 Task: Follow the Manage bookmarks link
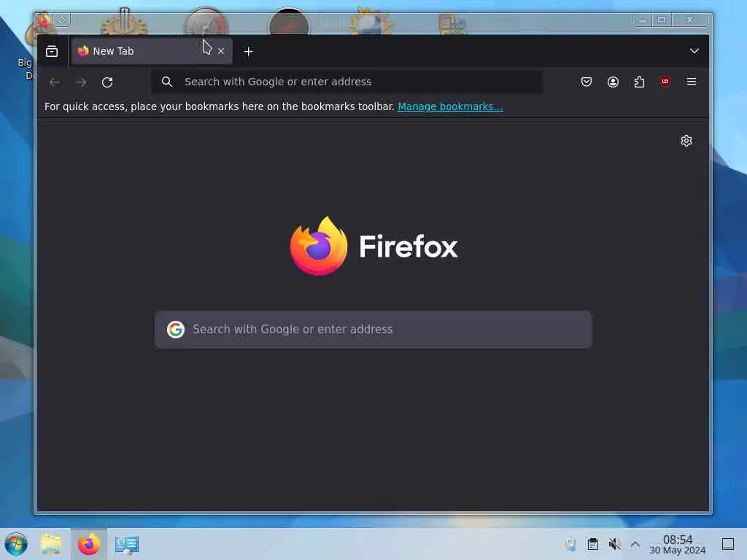450,106
